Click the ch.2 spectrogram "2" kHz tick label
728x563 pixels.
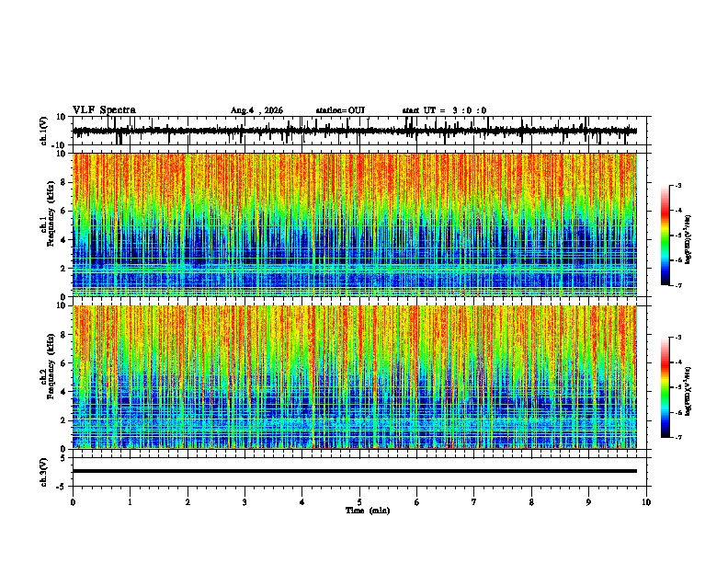point(64,420)
